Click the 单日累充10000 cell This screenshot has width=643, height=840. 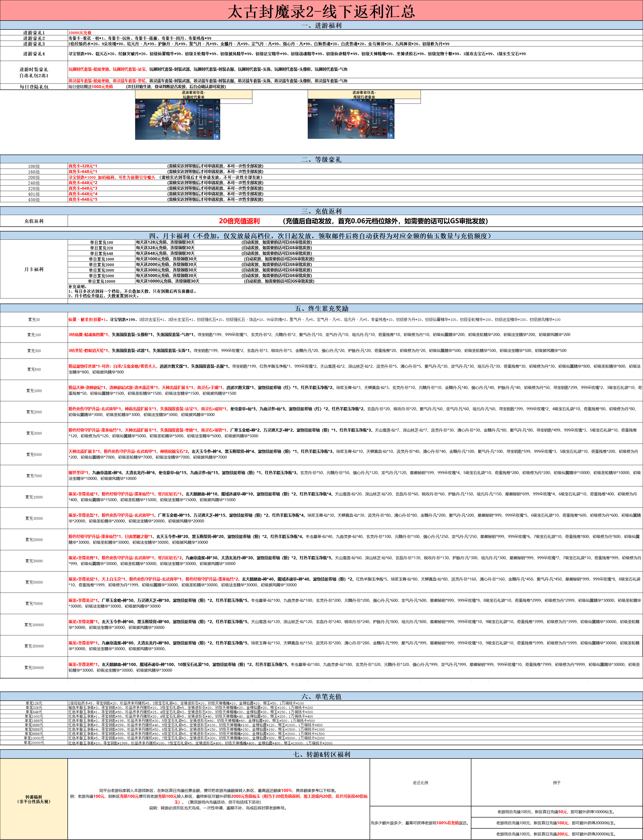(x=102, y=281)
